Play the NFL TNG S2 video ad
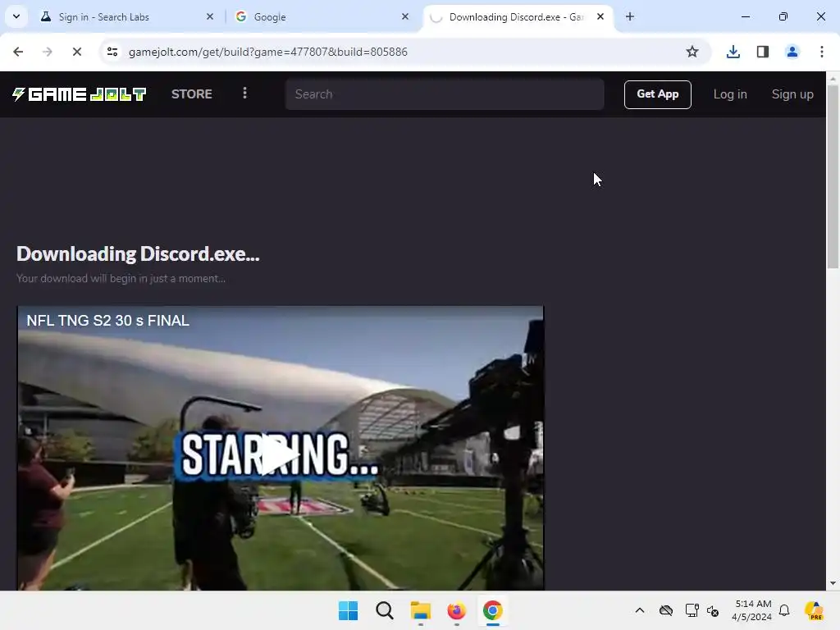 pos(279,455)
